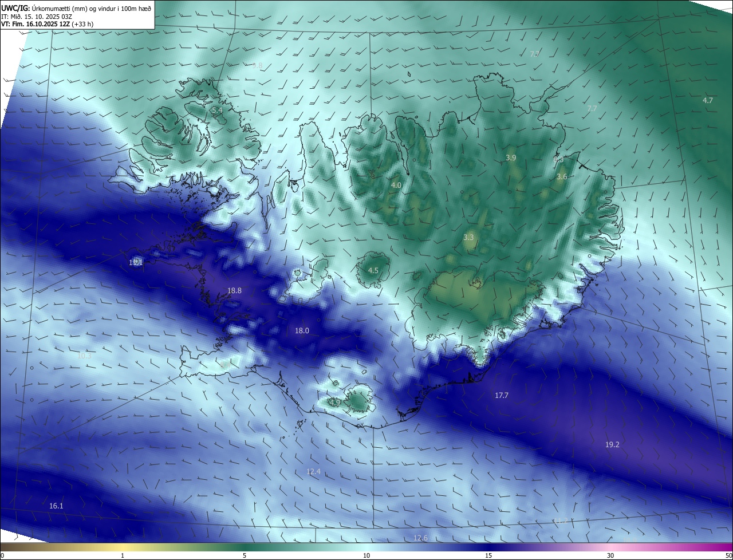Click the 12.4 value on the map
Viewport: 733px width, 560px height.
313,472
